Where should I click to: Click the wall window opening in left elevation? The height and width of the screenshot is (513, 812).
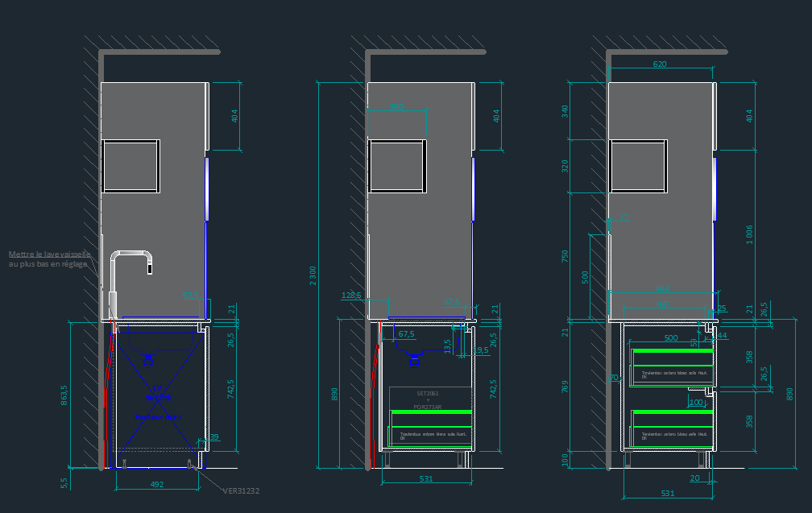click(x=130, y=167)
